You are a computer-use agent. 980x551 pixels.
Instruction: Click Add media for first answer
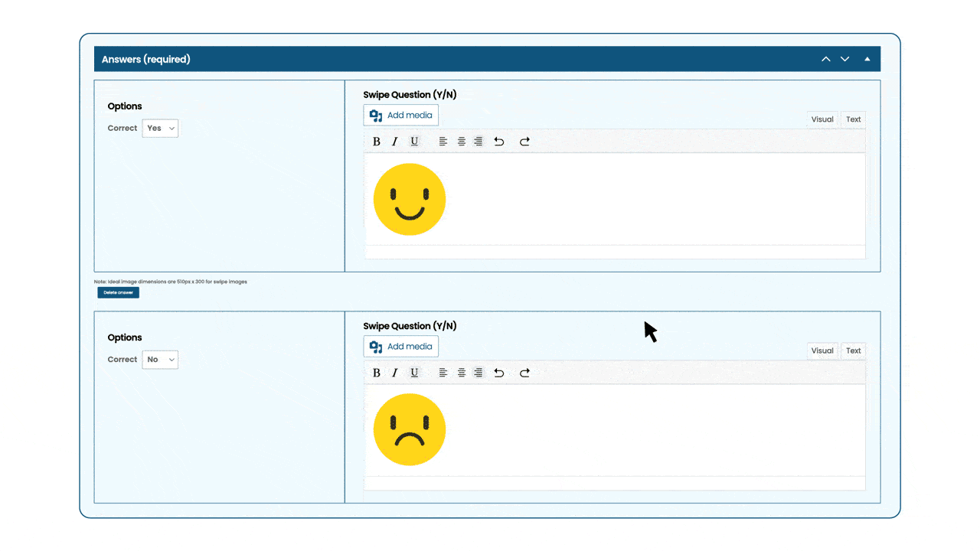tap(401, 116)
